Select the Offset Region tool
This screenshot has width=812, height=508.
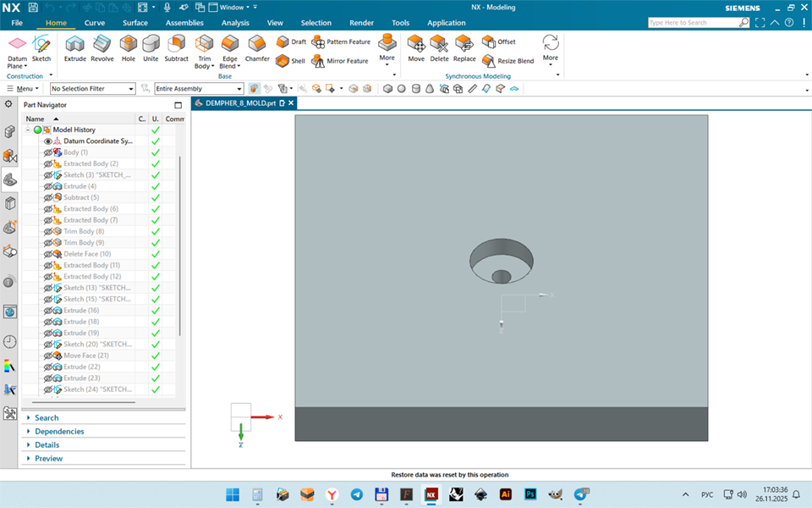click(x=499, y=41)
